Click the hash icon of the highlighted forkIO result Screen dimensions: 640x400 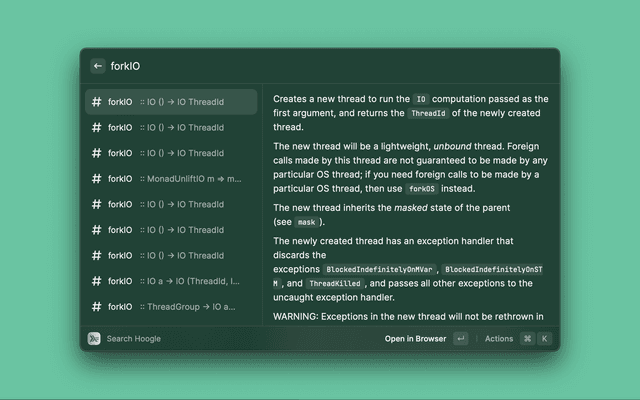point(95,102)
